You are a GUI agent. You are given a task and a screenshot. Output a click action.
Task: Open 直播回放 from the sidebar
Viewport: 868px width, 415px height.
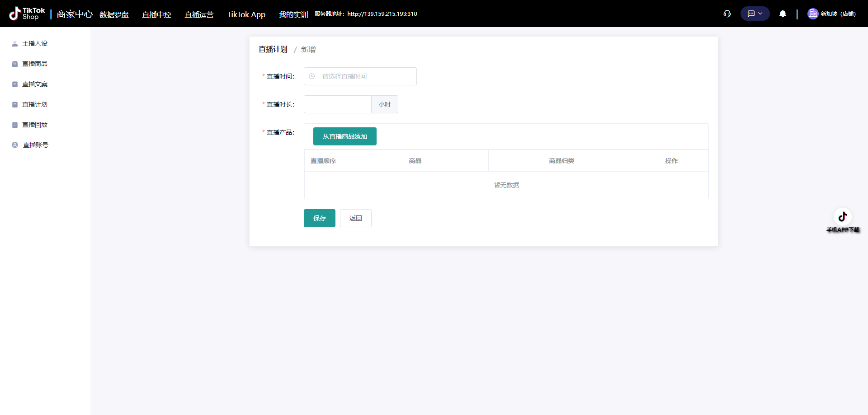[x=35, y=125]
